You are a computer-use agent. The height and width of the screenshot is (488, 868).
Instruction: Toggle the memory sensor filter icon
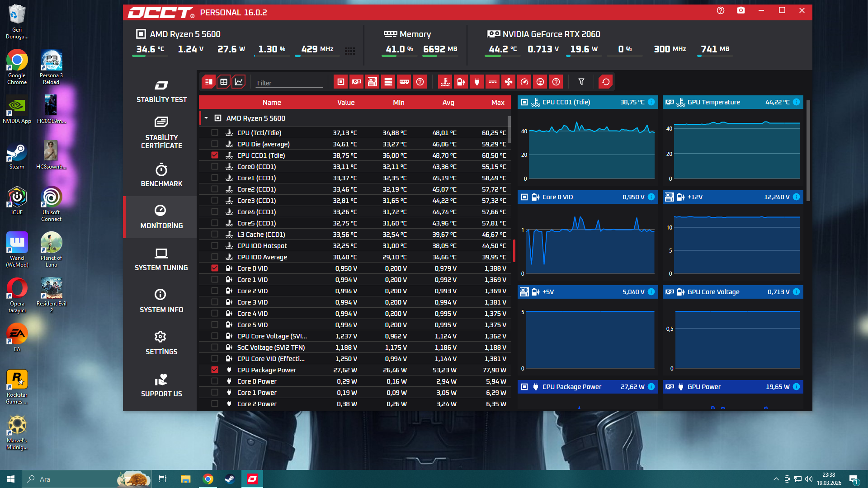(404, 82)
